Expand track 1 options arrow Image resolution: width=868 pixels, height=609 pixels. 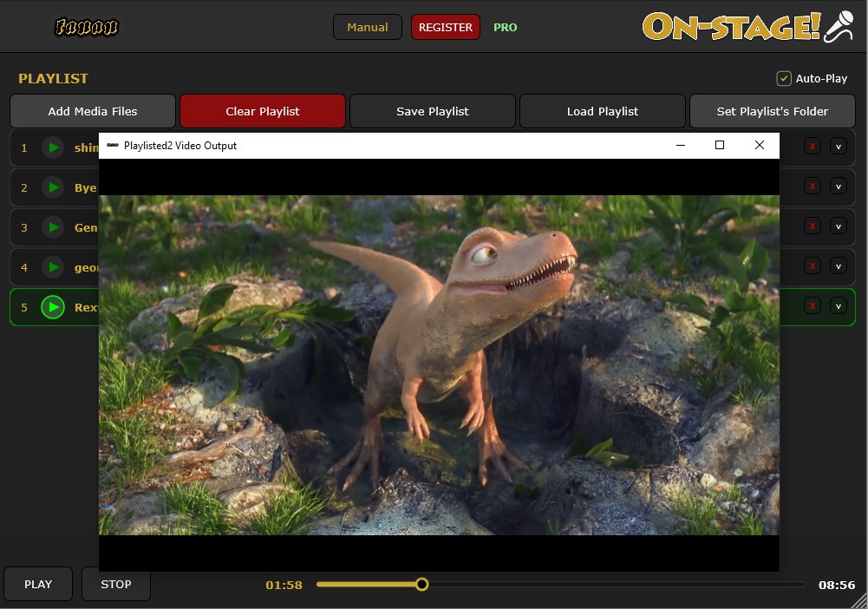pos(839,147)
